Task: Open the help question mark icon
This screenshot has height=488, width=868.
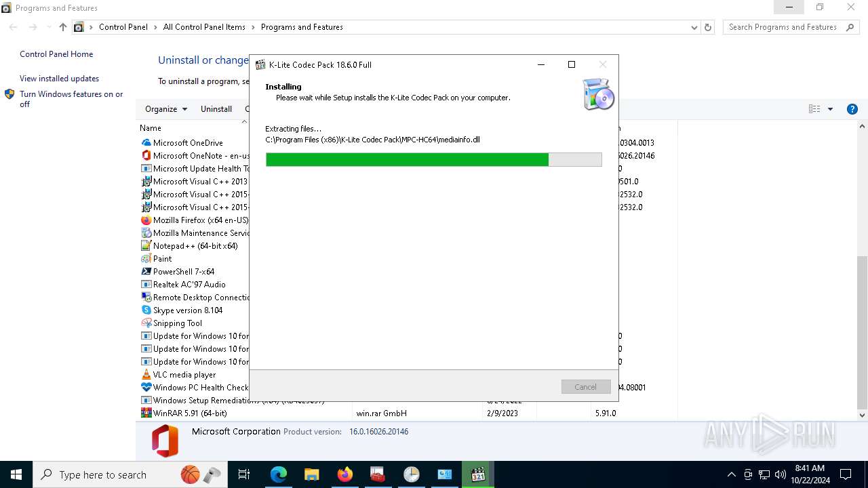Action: [x=852, y=109]
